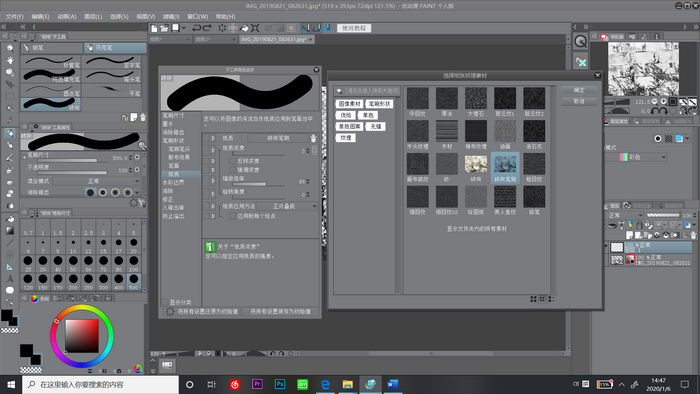
Task: Click the scale transform icon in command bar
Action: coord(255,28)
